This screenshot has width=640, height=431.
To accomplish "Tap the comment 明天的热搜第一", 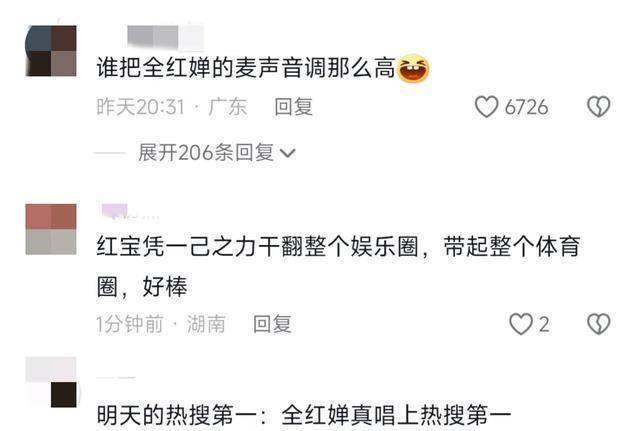I will pyautogui.click(x=304, y=415).
